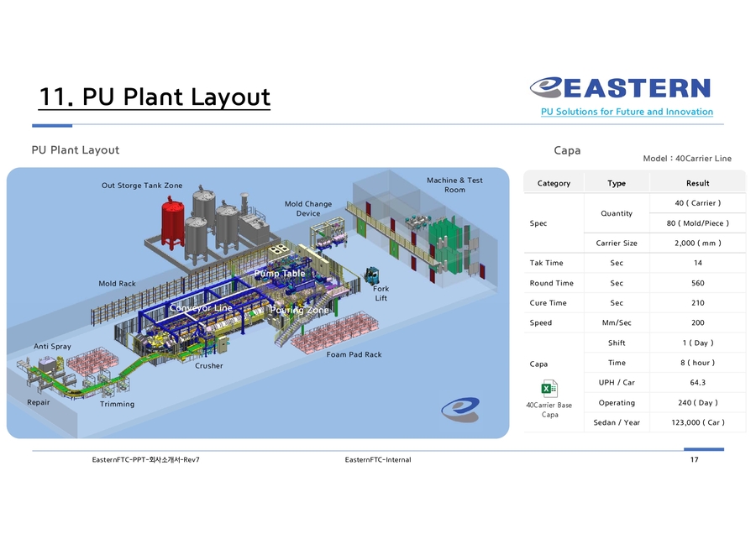Select the Tak Time row label
Image resolution: width=756 pixels, height=534 pixels.
546,263
